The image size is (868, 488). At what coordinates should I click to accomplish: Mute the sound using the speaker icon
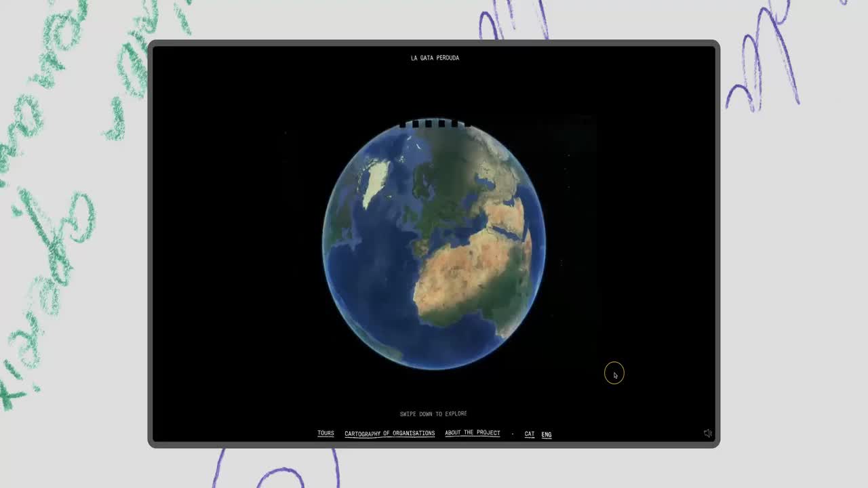pyautogui.click(x=707, y=433)
